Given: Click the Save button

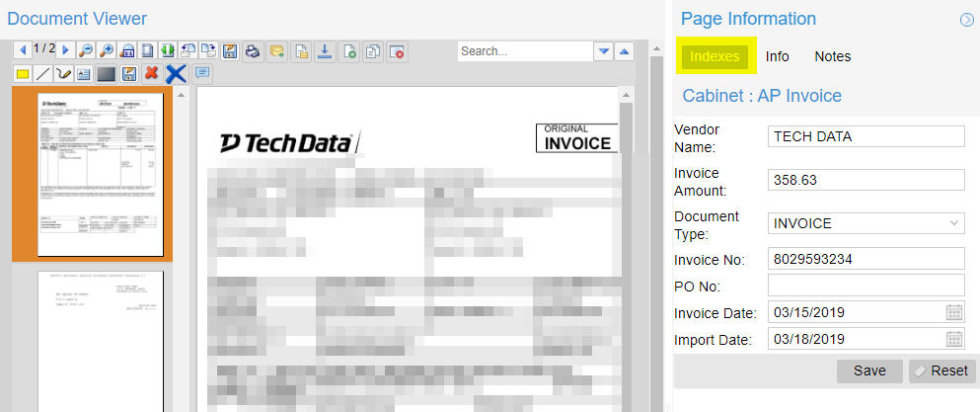Looking at the screenshot, I should point(869,371).
